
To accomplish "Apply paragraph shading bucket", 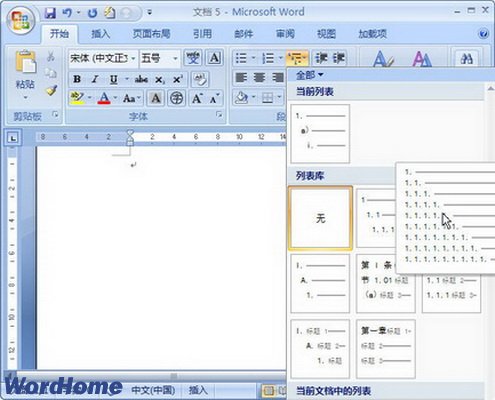I will coord(241,98).
